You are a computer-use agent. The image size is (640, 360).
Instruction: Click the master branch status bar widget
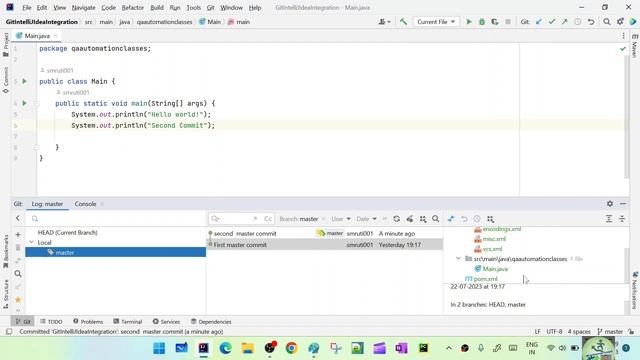(x=610, y=331)
